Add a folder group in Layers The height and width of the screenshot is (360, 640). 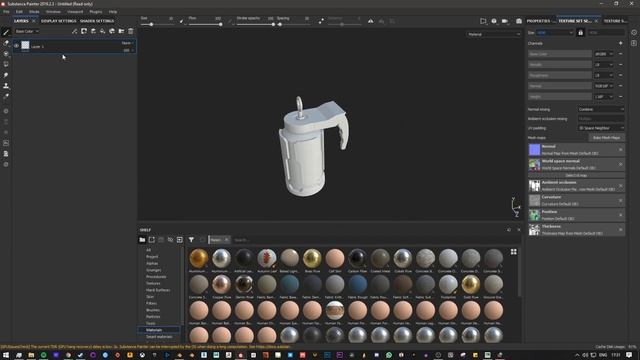point(121,31)
